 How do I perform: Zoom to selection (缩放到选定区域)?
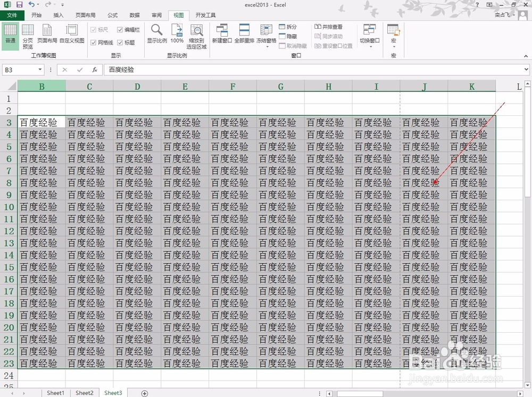pyautogui.click(x=197, y=36)
